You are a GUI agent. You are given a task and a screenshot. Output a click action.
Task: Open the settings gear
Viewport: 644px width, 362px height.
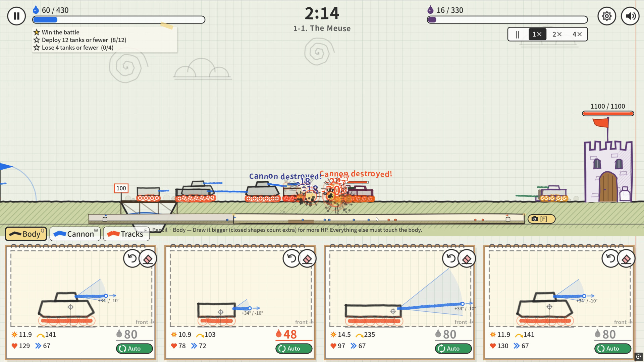(x=606, y=16)
